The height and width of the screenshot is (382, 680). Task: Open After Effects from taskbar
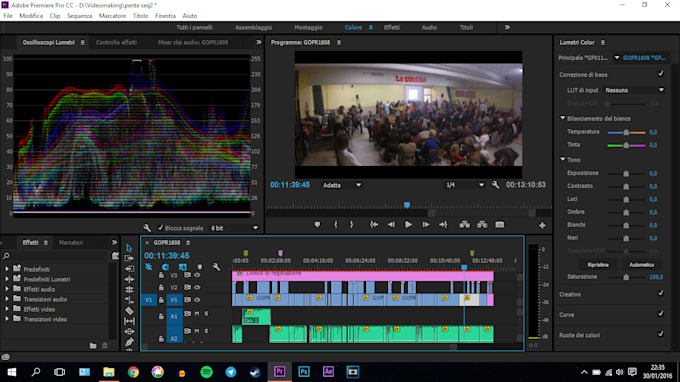click(328, 372)
